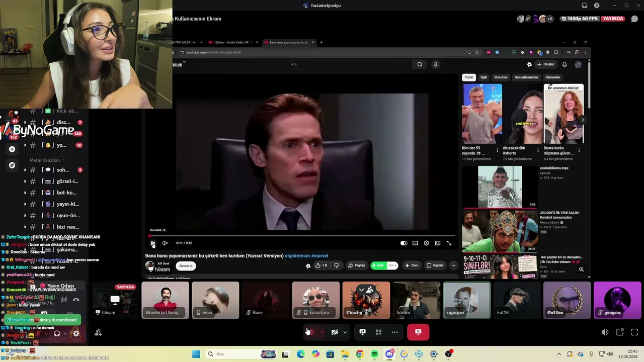Viewport: 644px width, 362px height.
Task: Open Spotify from the taskbar
Action: (374, 354)
